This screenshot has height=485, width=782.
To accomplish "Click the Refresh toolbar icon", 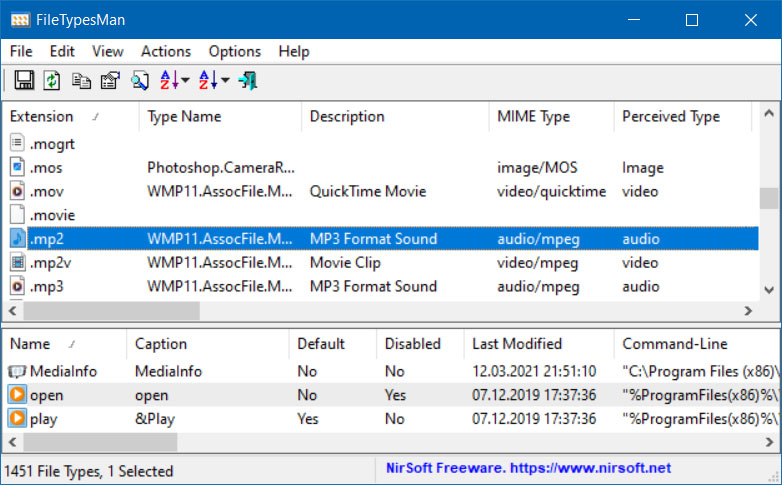I will [52, 80].
